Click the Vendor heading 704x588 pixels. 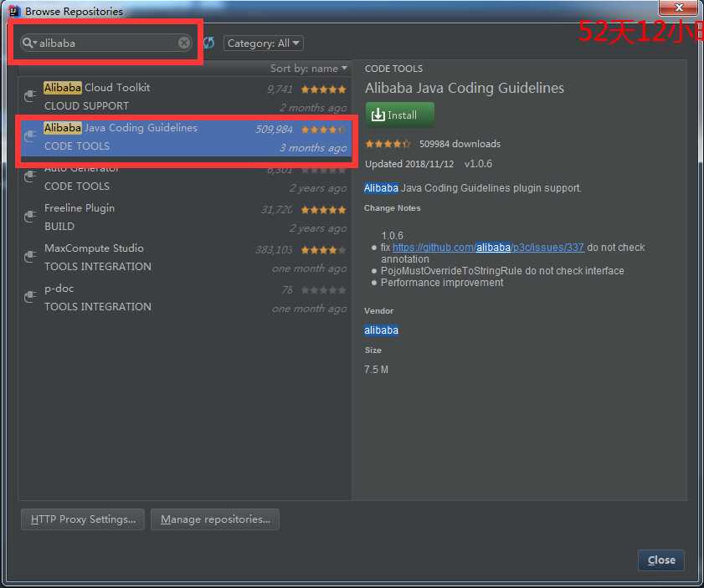(378, 311)
